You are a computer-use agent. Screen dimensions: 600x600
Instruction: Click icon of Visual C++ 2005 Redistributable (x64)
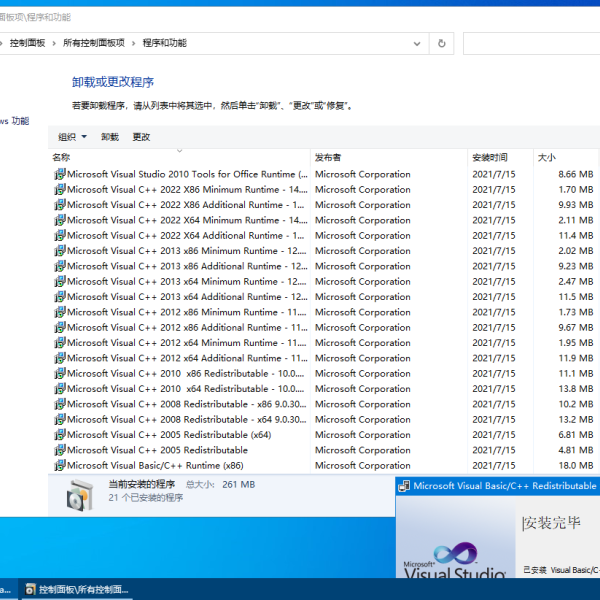pyautogui.click(x=60, y=435)
